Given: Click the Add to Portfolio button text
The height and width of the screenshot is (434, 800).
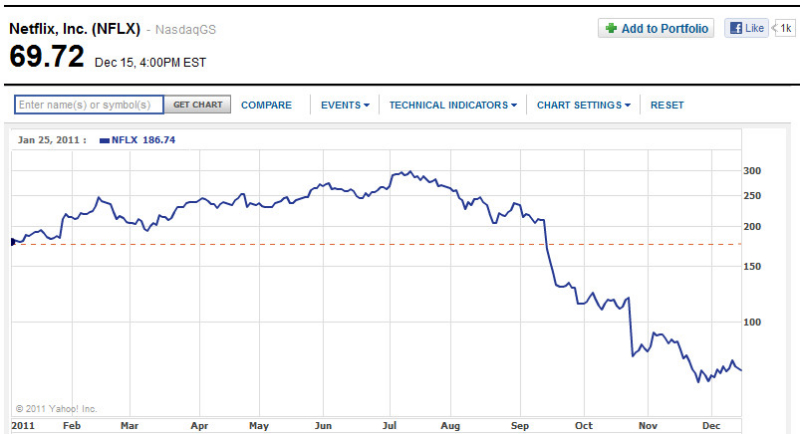Looking at the screenshot, I should pos(664,29).
